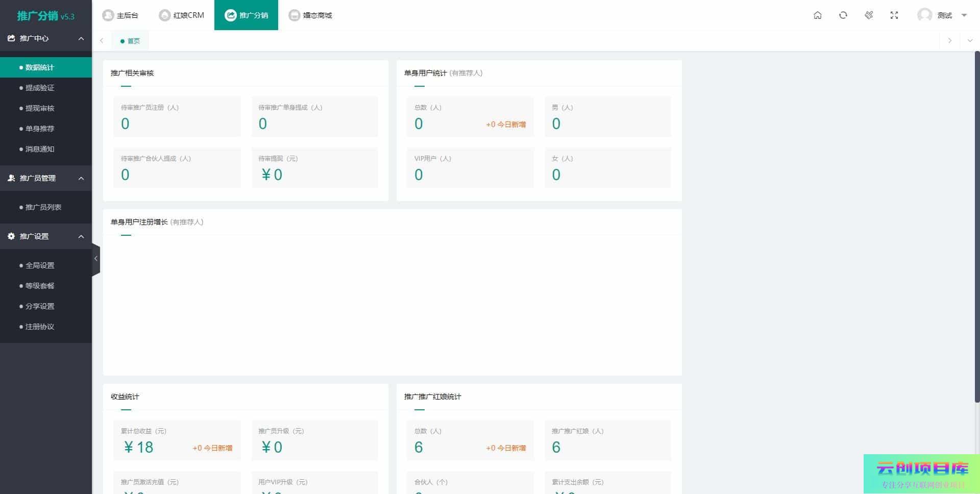The width and height of the screenshot is (980, 494).
Task: Switch to 主后台 top tab
Action: pos(120,15)
